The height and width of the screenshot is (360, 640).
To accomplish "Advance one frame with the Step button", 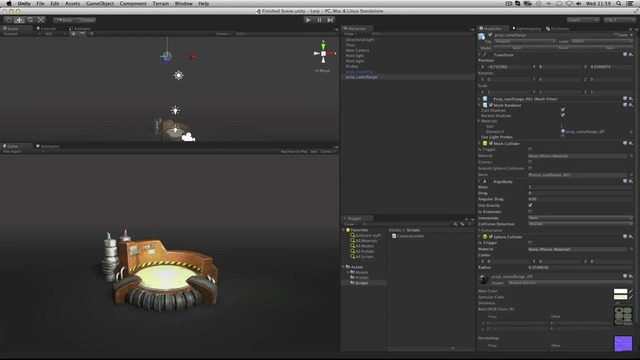I will tap(330, 20).
